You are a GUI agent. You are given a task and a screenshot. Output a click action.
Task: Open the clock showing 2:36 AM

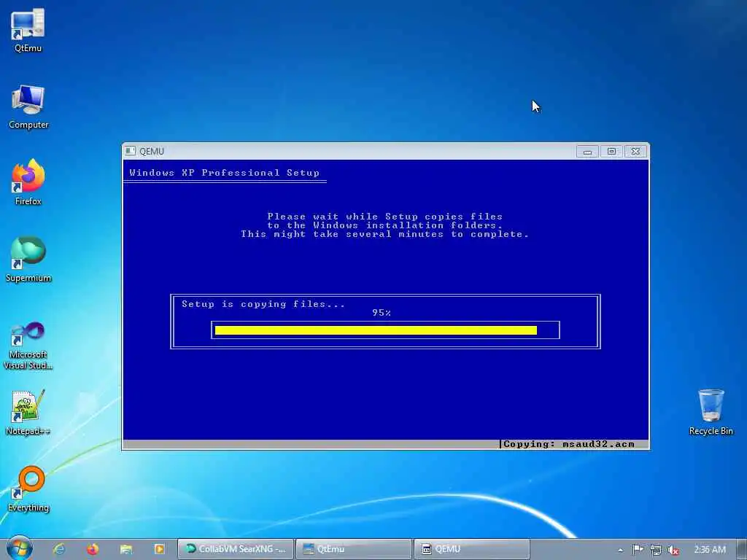[x=710, y=550]
